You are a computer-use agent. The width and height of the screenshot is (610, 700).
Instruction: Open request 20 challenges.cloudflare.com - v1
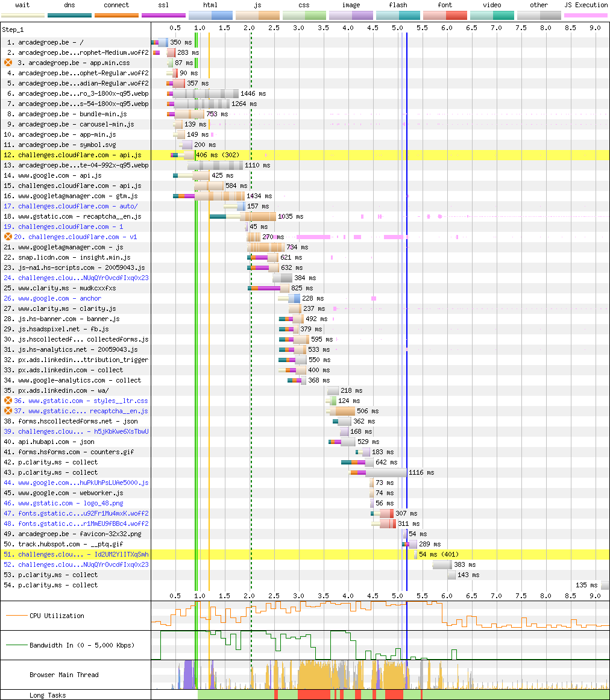[75, 237]
